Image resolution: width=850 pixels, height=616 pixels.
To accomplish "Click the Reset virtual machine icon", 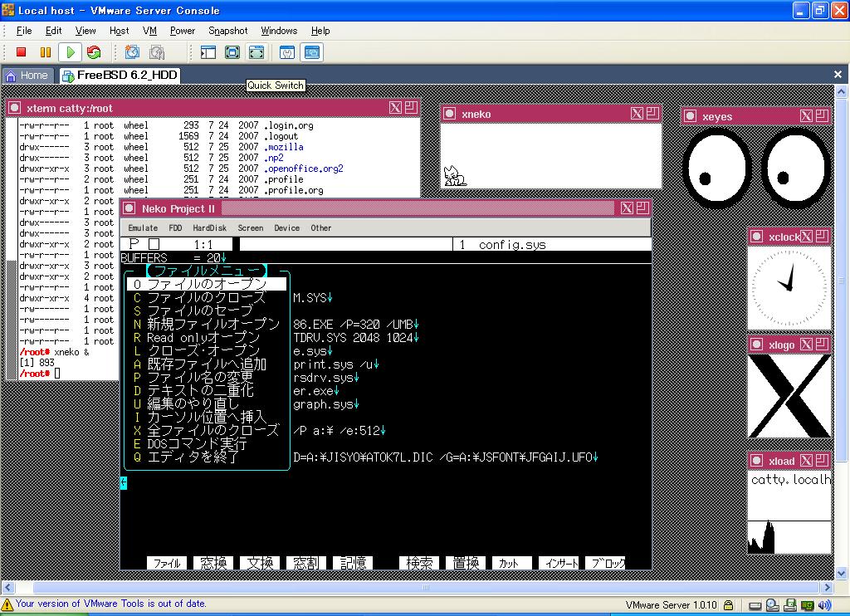I will [x=94, y=52].
